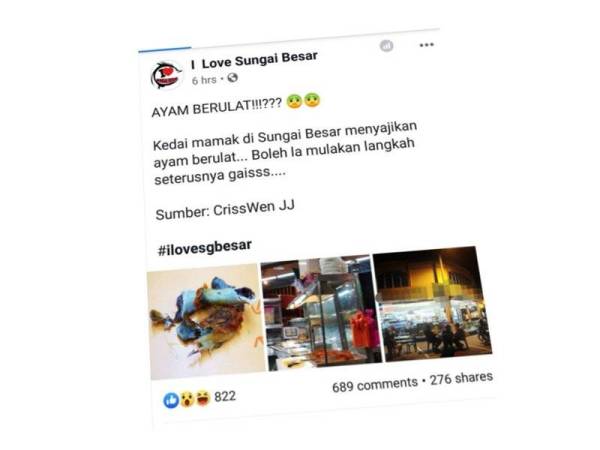Open the spoiled chicken photo thumbnail

207,321
